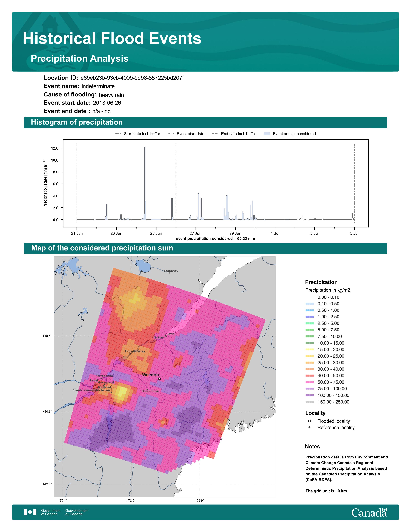
Task: Click the dotted Event start date line
Action: (x=176, y=183)
